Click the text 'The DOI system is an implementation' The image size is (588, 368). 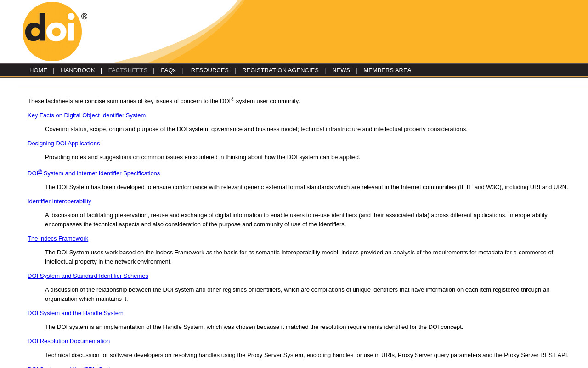pos(254,327)
